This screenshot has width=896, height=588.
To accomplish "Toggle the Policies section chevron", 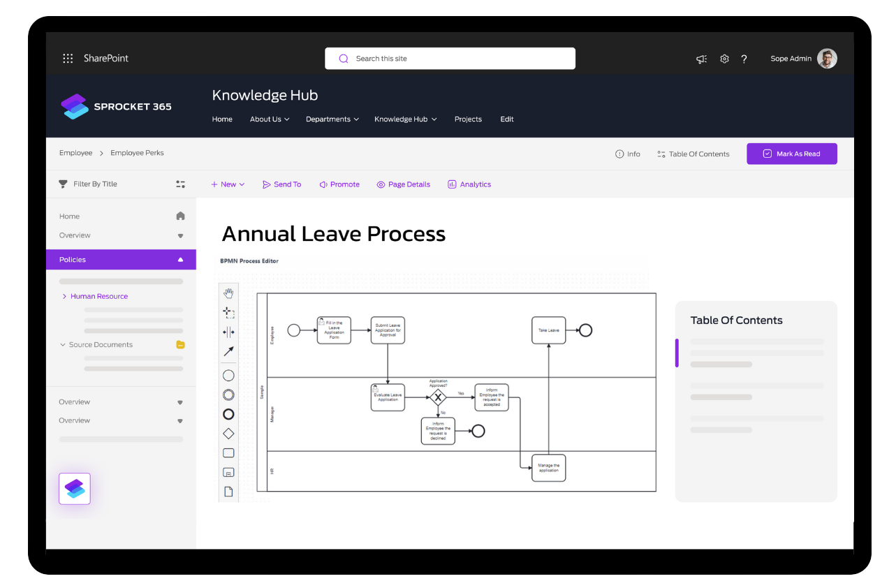I will [180, 259].
